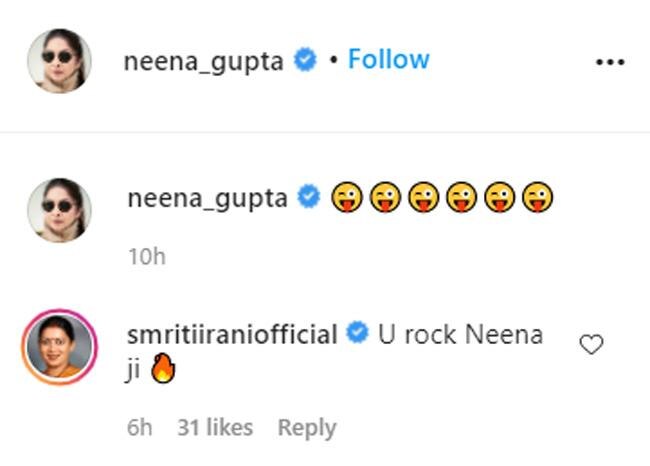The width and height of the screenshot is (650, 466).
Task: Click the verified badge in the emoji caption
Action: 310,198
